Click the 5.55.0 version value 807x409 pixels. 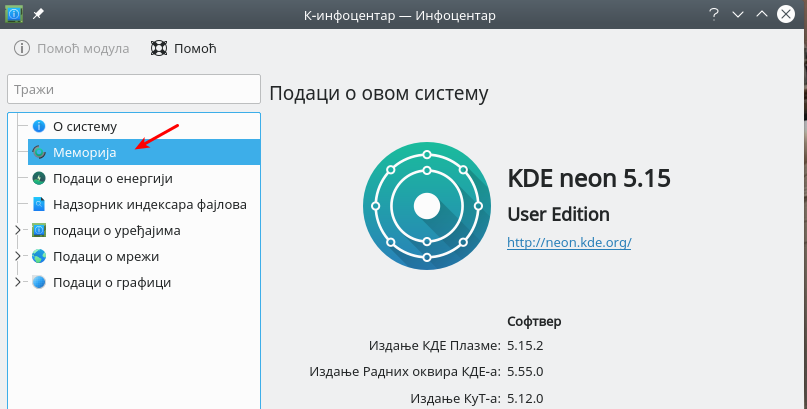pos(525,371)
